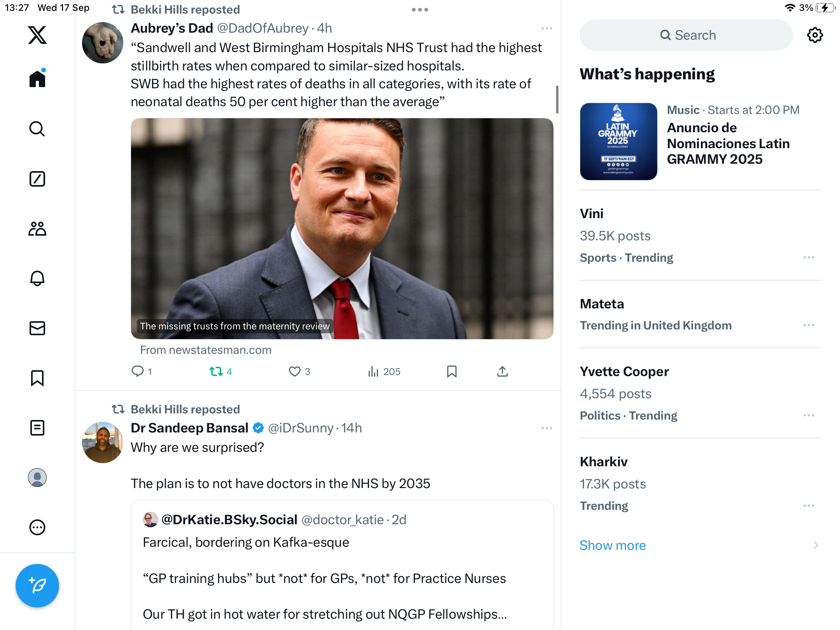Undo repost on Aubrey's Dad post

point(216,372)
